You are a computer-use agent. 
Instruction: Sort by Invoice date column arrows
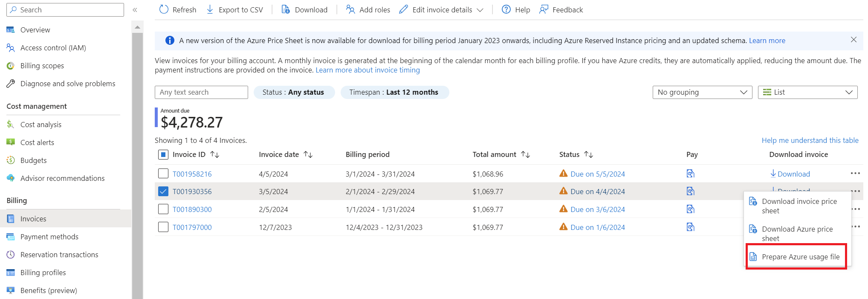308,154
